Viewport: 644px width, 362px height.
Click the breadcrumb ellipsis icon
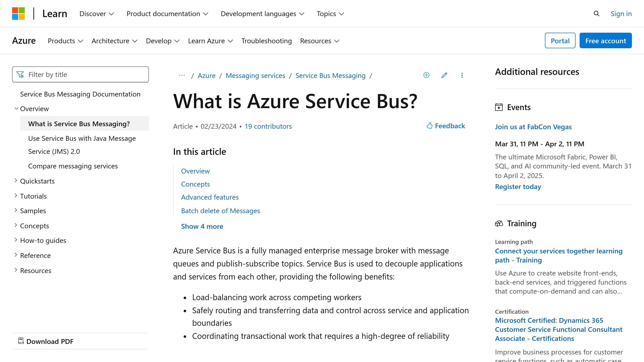pos(182,75)
